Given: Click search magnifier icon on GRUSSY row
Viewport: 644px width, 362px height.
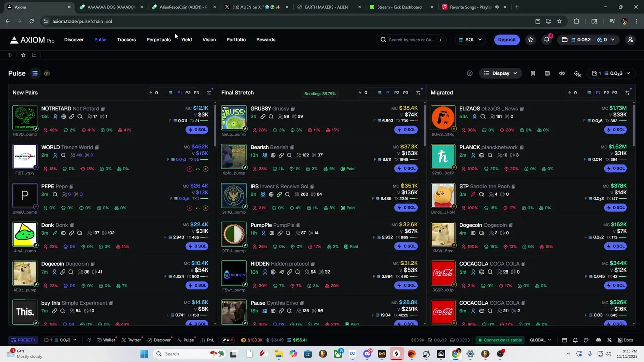Looking at the screenshot, I should click(271, 117).
